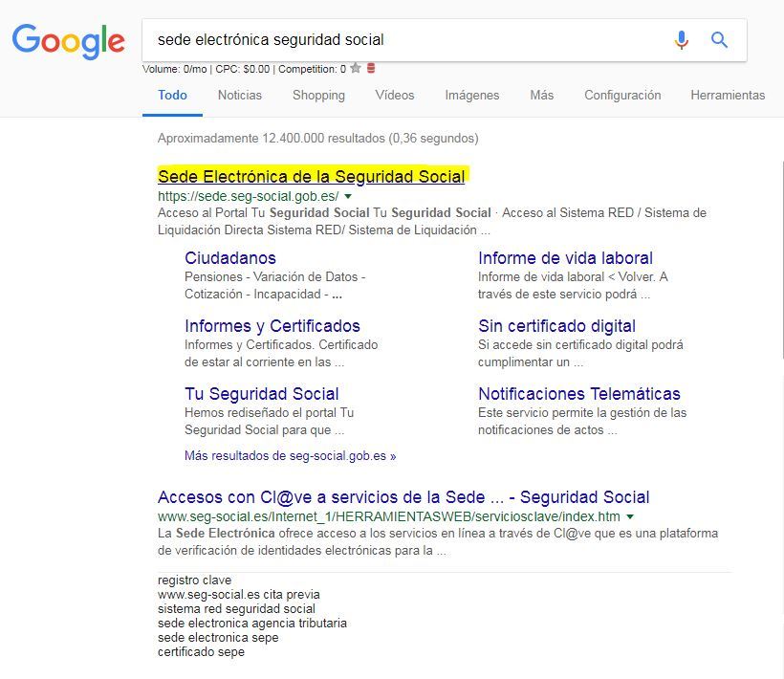The width and height of the screenshot is (784, 679).
Task: Open Informe de vida laboral sitelink
Action: point(565,258)
